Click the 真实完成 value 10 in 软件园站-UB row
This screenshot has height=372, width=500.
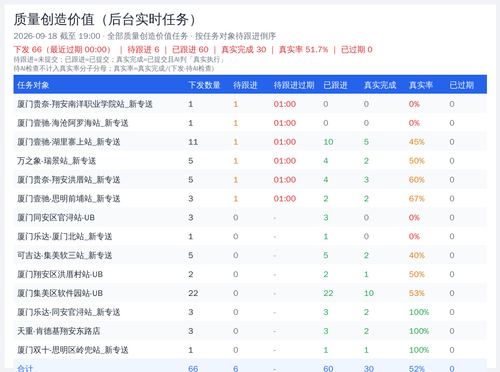pos(369,293)
